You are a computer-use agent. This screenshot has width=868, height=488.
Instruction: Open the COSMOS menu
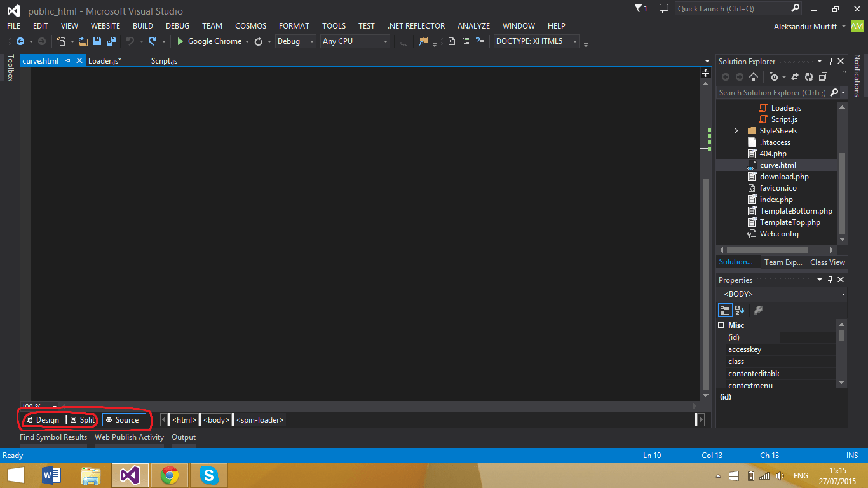pos(250,26)
